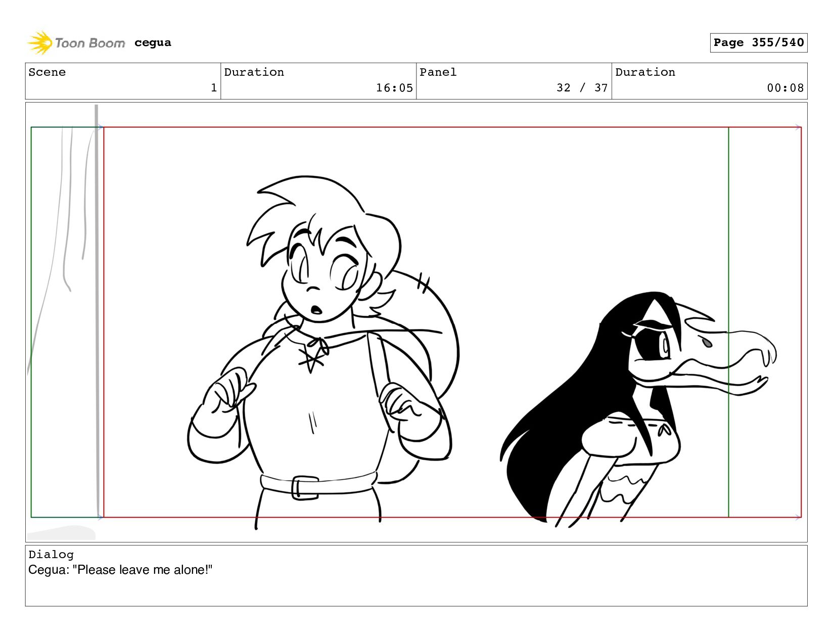Select the panel count '32 / 37'
This screenshot has height=644, width=834.
pos(582,88)
